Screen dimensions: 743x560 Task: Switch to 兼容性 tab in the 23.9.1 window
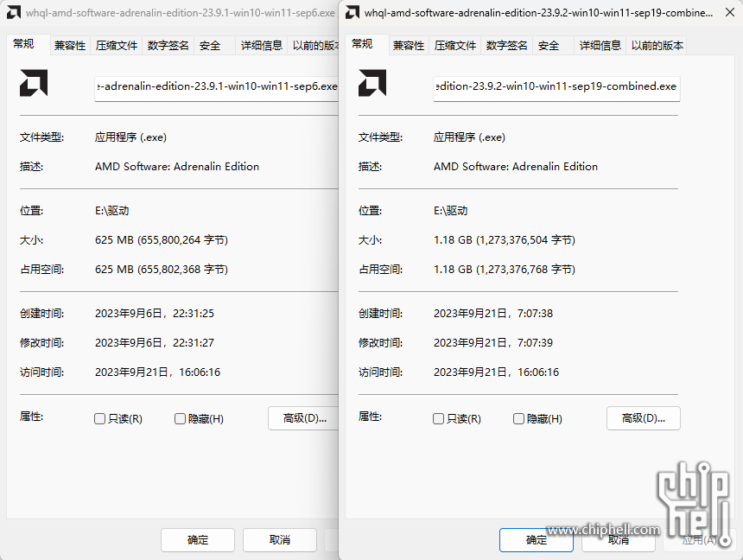pyautogui.click(x=70, y=46)
